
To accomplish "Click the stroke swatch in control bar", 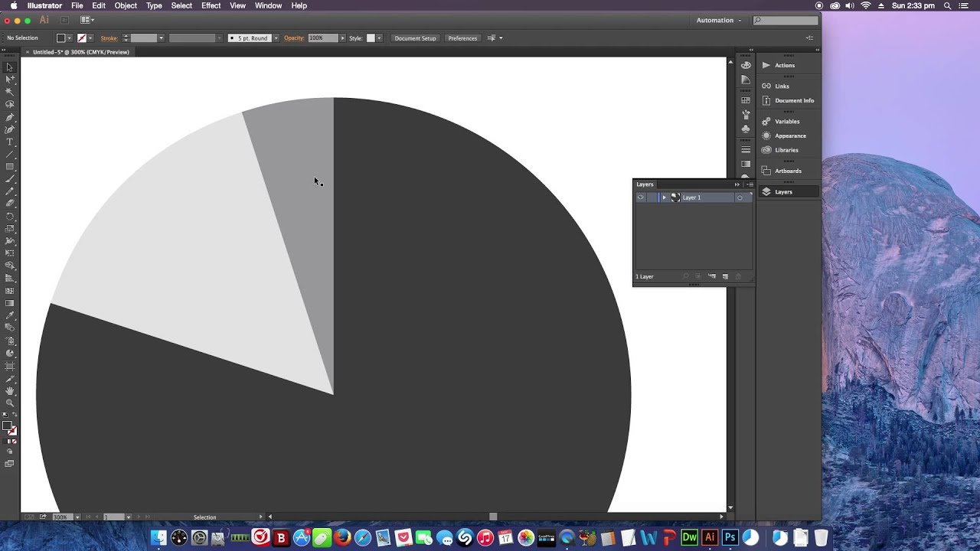I will (x=82, y=38).
